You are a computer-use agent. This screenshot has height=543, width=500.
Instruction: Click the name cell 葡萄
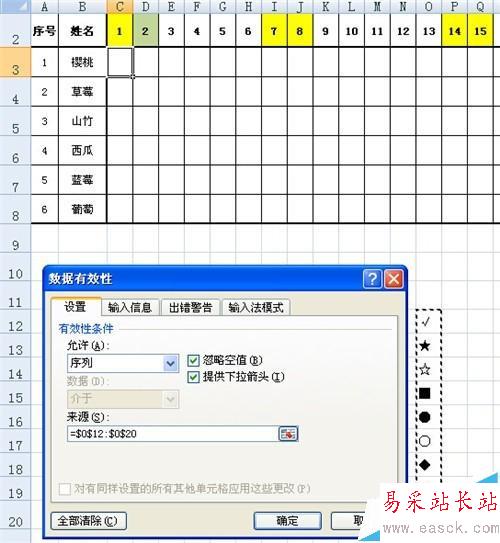[x=82, y=209]
